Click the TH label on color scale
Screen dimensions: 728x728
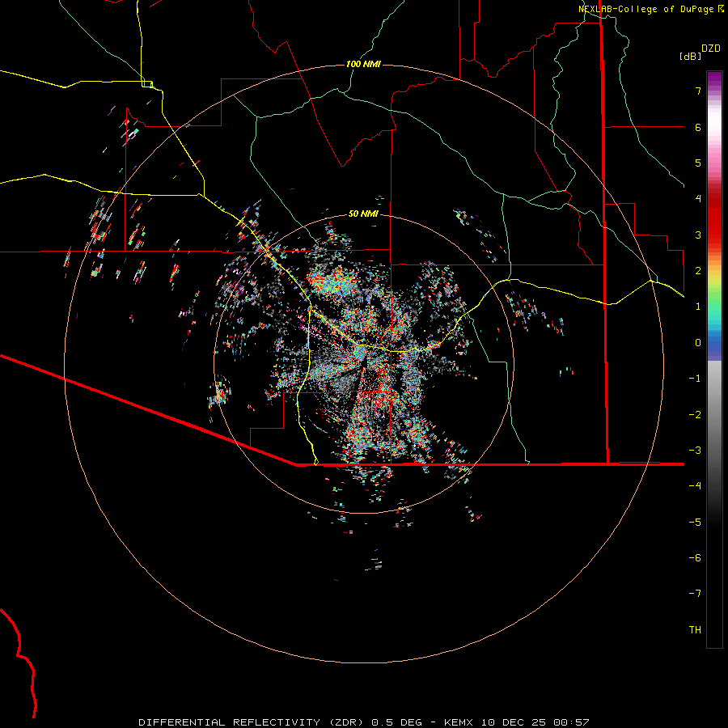[x=695, y=630]
